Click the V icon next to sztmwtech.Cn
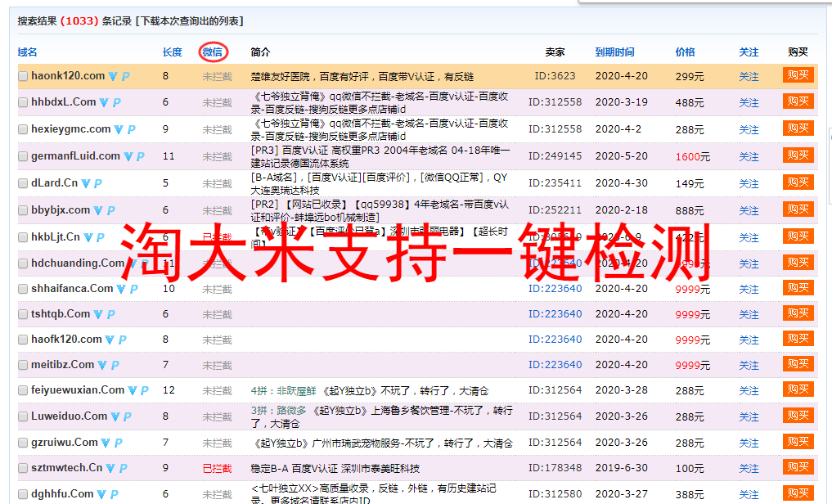 click(110, 467)
